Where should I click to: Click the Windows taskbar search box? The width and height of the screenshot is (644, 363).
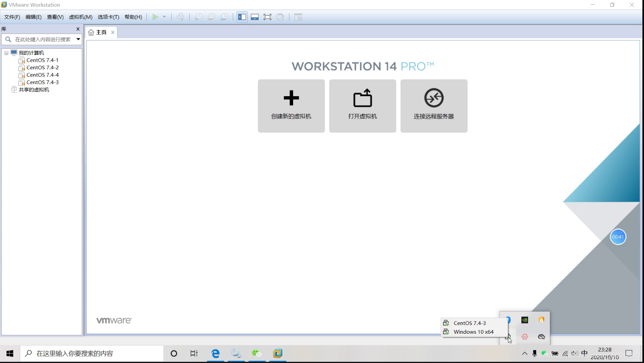pyautogui.click(x=92, y=353)
